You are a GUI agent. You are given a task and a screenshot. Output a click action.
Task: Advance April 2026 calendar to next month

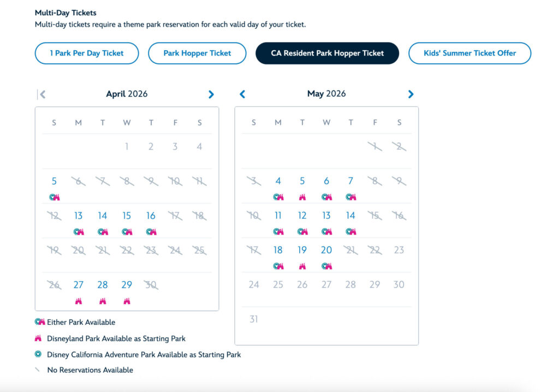pyautogui.click(x=211, y=94)
